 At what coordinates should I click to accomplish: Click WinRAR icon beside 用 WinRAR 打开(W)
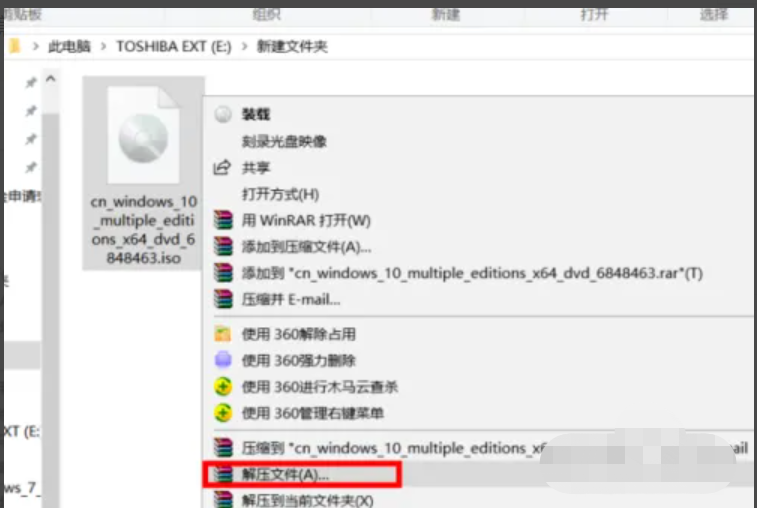point(223,220)
